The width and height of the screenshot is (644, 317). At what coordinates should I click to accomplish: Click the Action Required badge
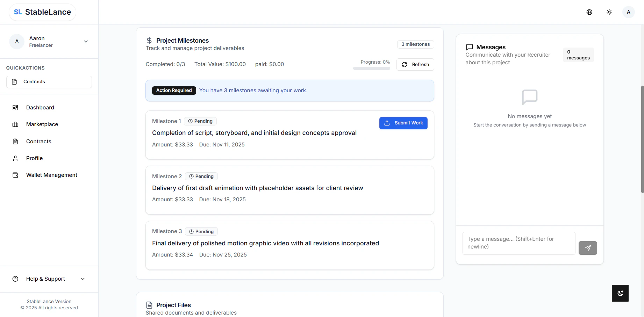pos(174,90)
